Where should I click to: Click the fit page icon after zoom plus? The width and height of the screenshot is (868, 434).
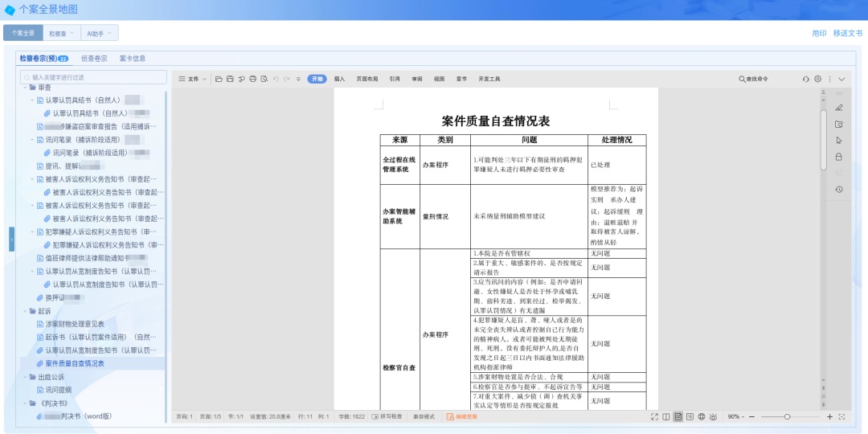841,417
